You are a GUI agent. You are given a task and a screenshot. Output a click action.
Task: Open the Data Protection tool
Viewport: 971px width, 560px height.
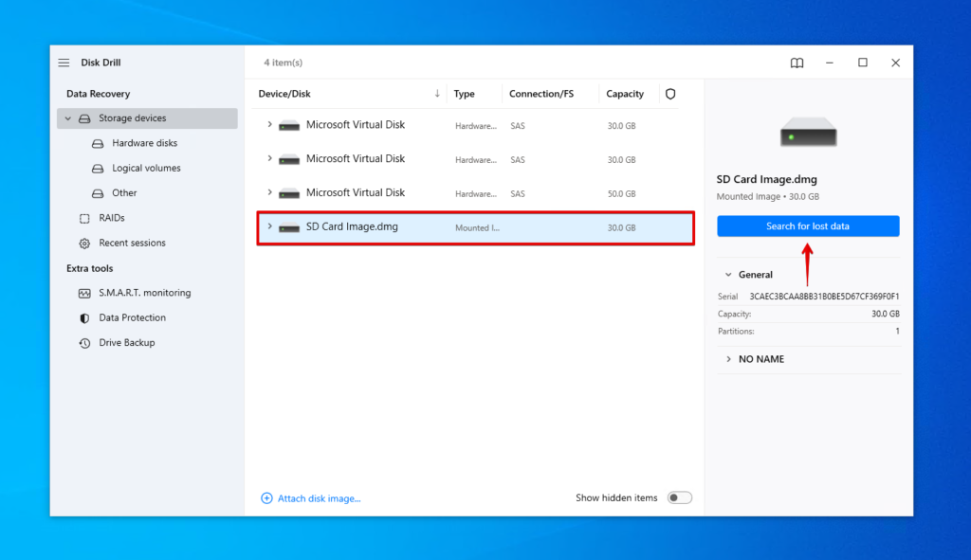pyautogui.click(x=133, y=317)
